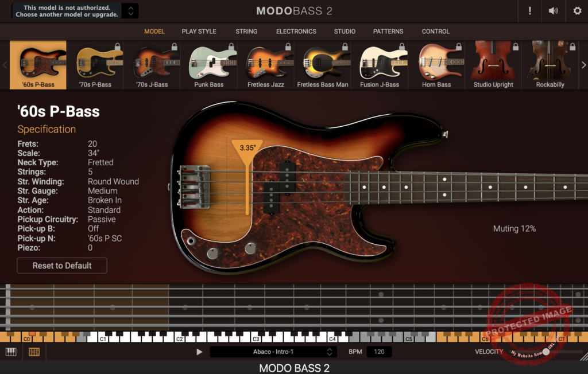588x374 pixels.
Task: Click the lock icon on Punk Bass
Action: [231, 46]
